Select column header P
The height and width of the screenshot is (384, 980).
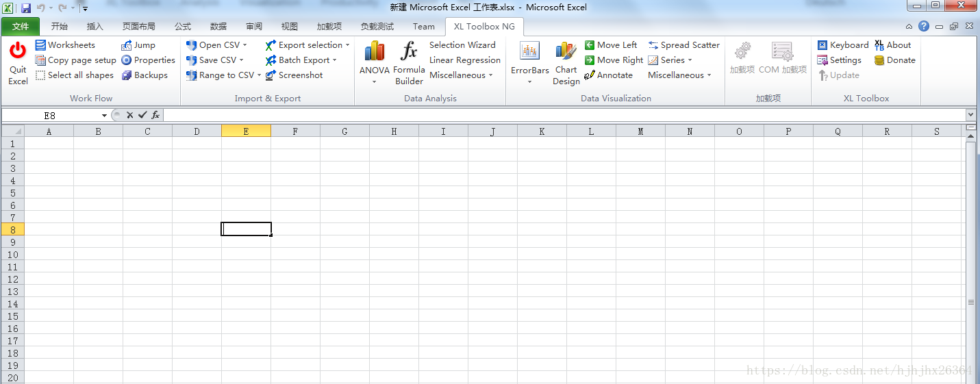click(788, 131)
